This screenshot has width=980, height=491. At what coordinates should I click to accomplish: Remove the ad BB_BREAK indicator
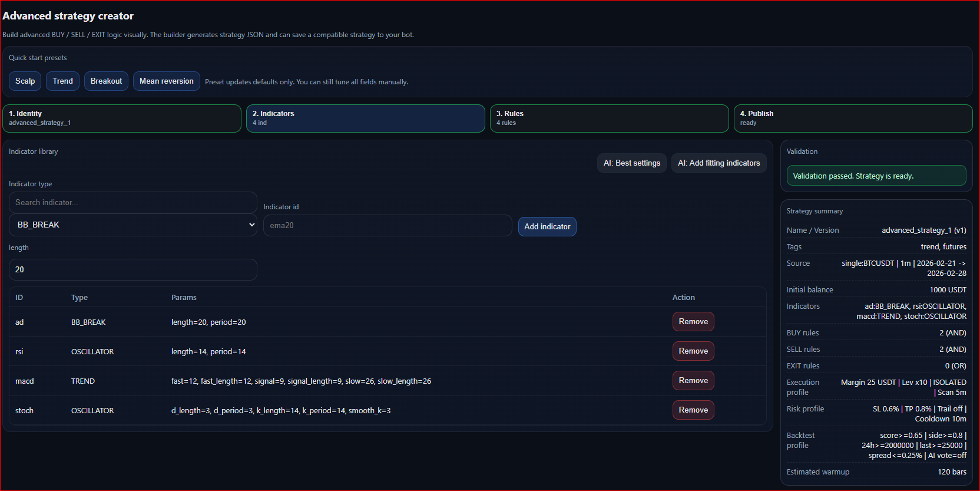(x=693, y=322)
